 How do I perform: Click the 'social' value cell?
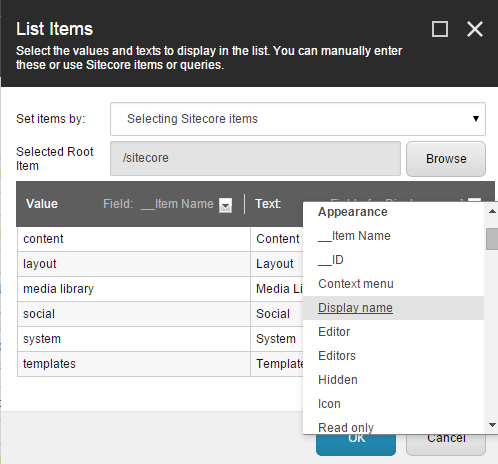click(134, 314)
